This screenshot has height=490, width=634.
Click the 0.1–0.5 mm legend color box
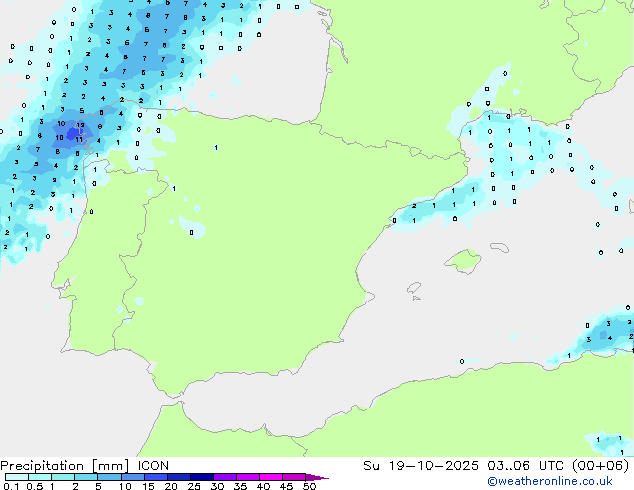(x=17, y=477)
